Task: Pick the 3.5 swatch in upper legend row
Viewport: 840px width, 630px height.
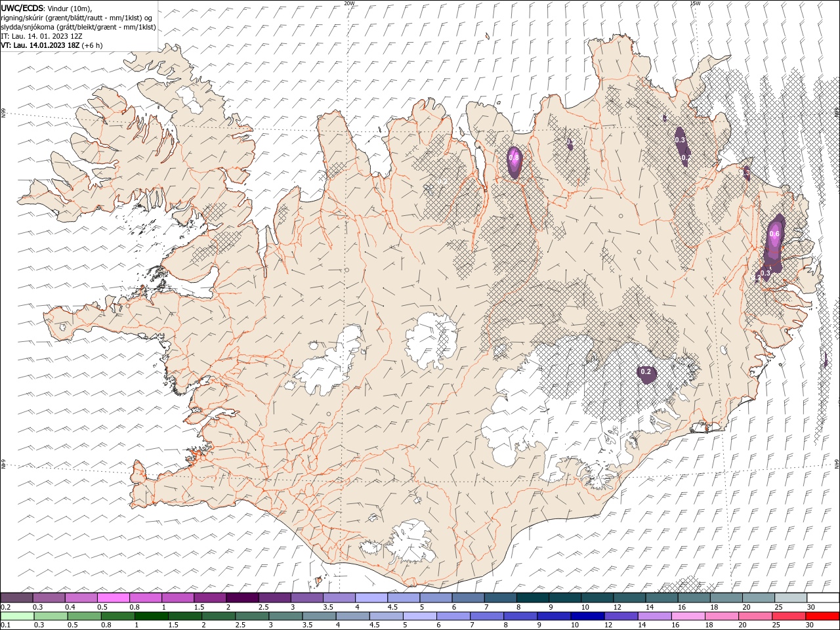Action: 339,598
